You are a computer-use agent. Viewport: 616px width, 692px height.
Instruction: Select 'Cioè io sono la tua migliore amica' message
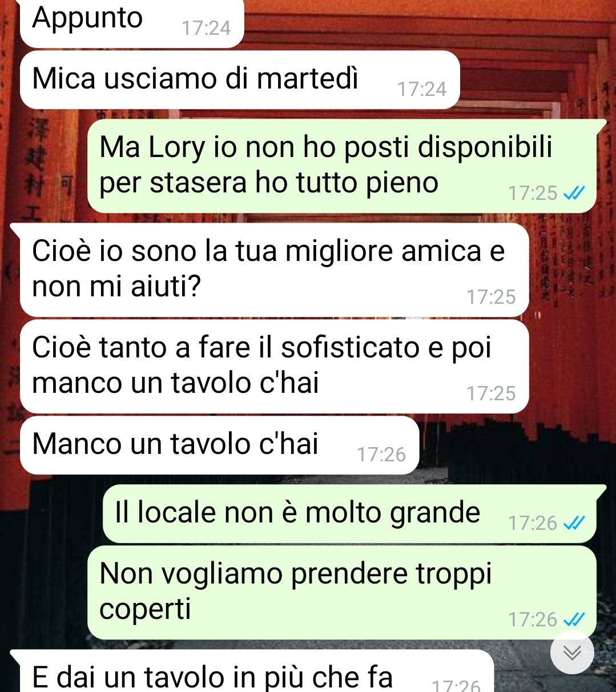pos(275,269)
